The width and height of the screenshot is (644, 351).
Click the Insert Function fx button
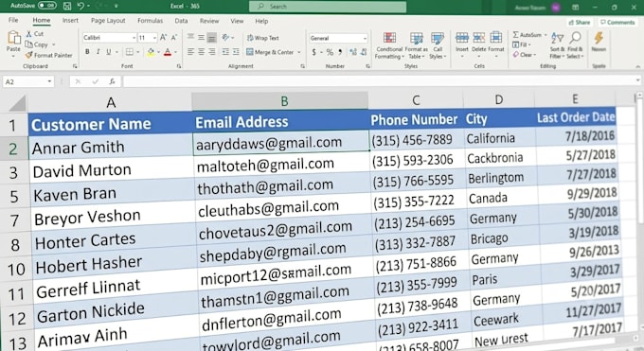point(112,81)
